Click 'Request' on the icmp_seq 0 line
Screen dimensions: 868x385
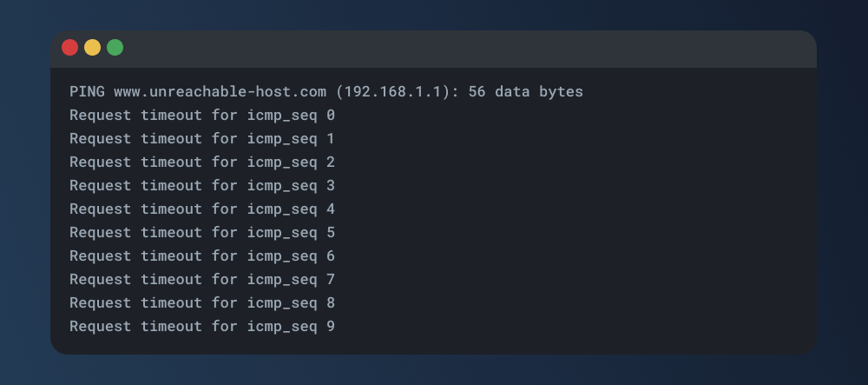100,115
